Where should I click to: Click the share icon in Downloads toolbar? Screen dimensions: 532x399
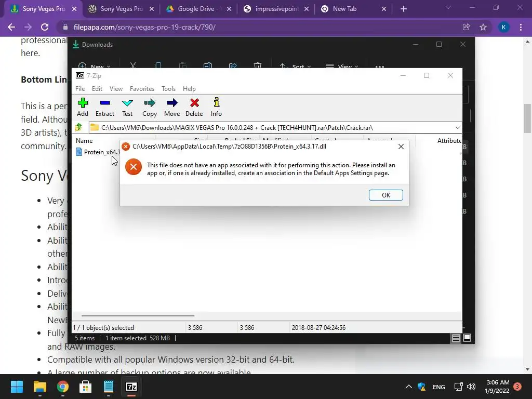pyautogui.click(x=233, y=65)
